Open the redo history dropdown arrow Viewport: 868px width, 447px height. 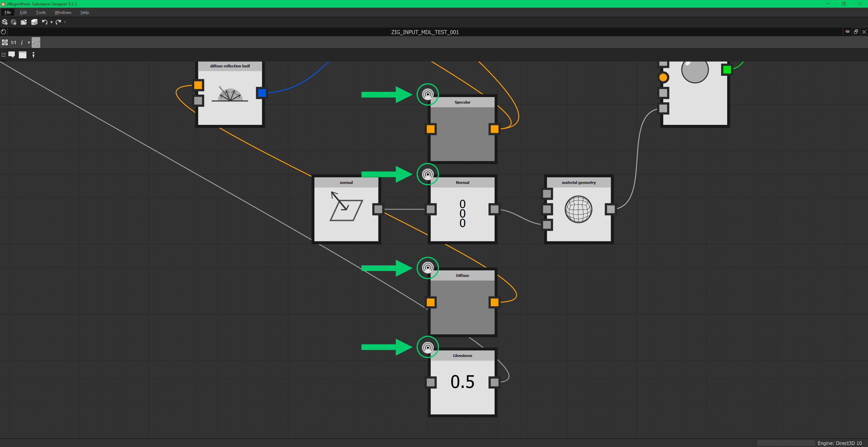coord(65,22)
